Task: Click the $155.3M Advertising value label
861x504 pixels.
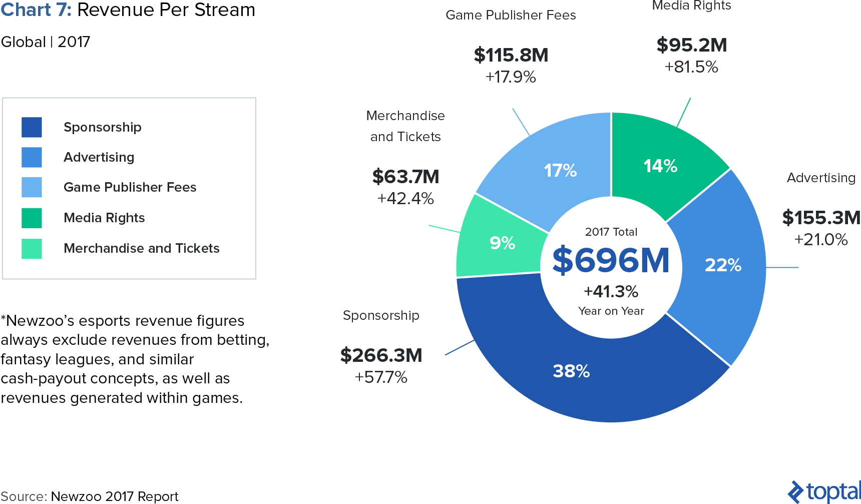Action: 821,217
